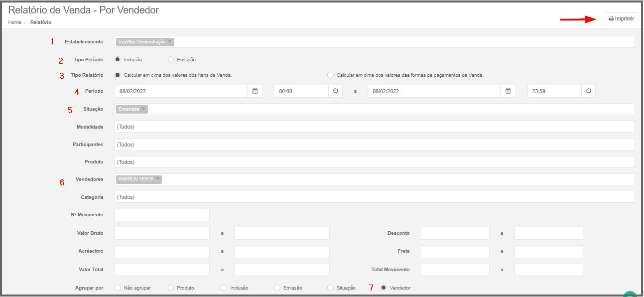Click the Relatório breadcrumb text
The width and height of the screenshot is (644, 297).
(41, 22)
